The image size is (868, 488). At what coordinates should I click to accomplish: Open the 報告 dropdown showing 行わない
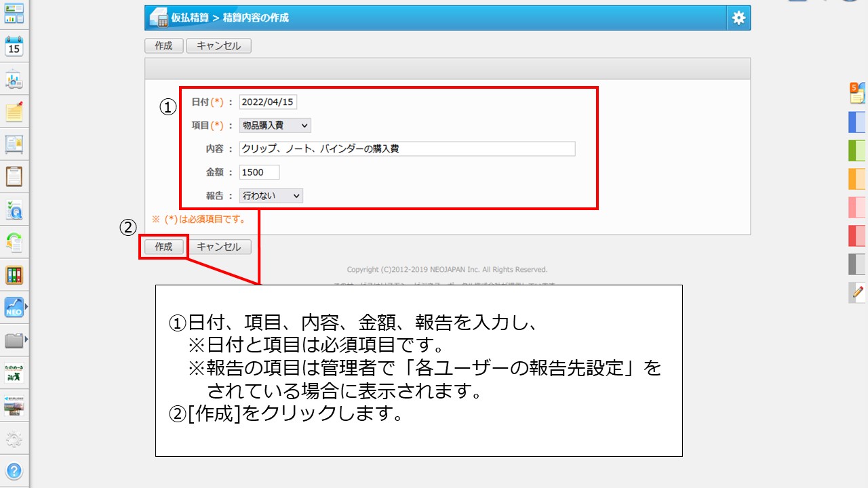271,196
